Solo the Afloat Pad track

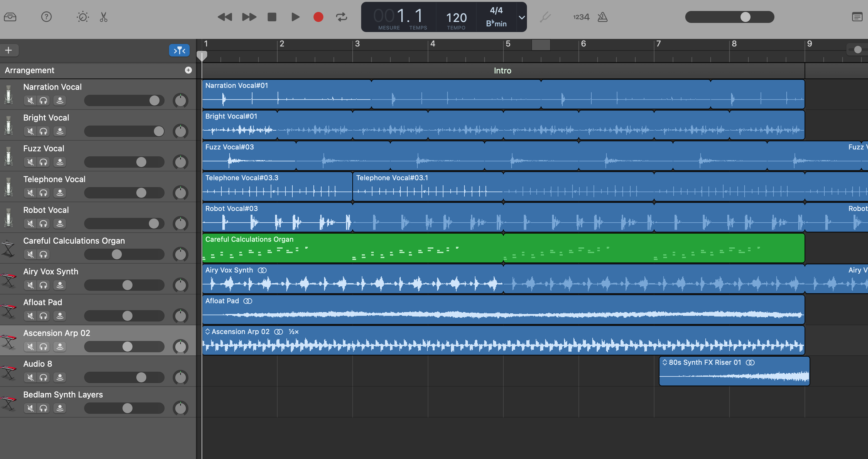click(x=43, y=316)
